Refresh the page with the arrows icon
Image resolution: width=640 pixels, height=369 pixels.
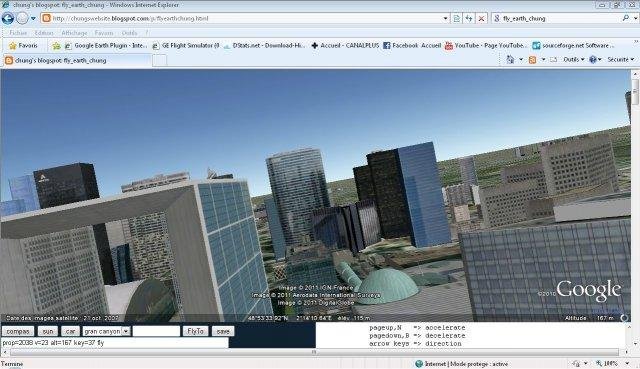click(x=469, y=19)
